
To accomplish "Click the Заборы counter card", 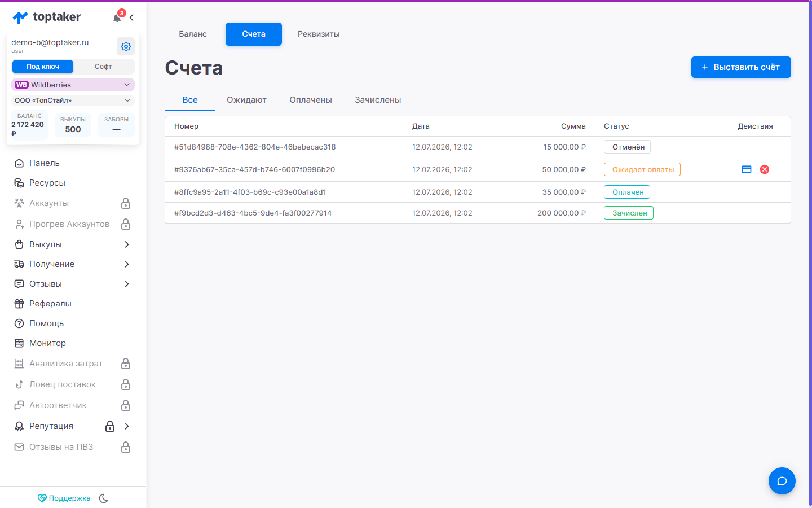I will point(116,125).
